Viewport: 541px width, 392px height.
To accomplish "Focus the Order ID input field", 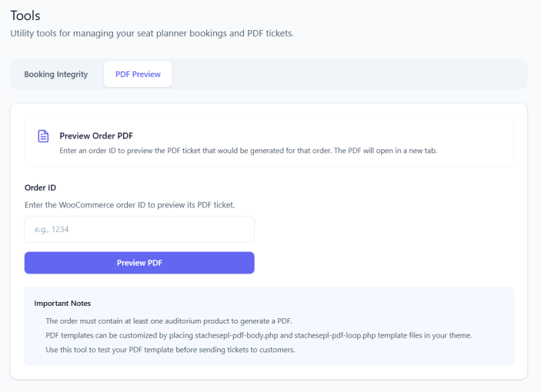I will click(x=139, y=229).
